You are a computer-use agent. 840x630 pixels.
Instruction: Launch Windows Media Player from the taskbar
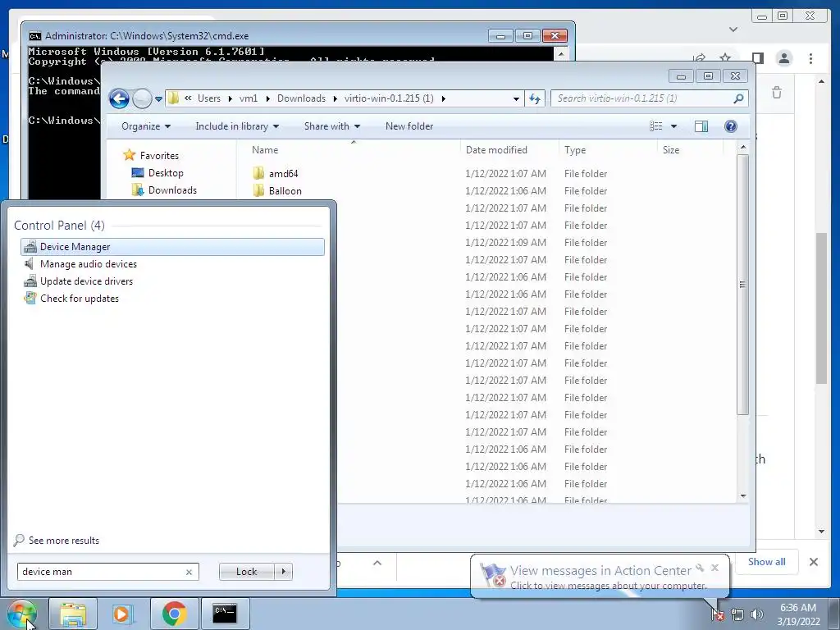pos(123,614)
